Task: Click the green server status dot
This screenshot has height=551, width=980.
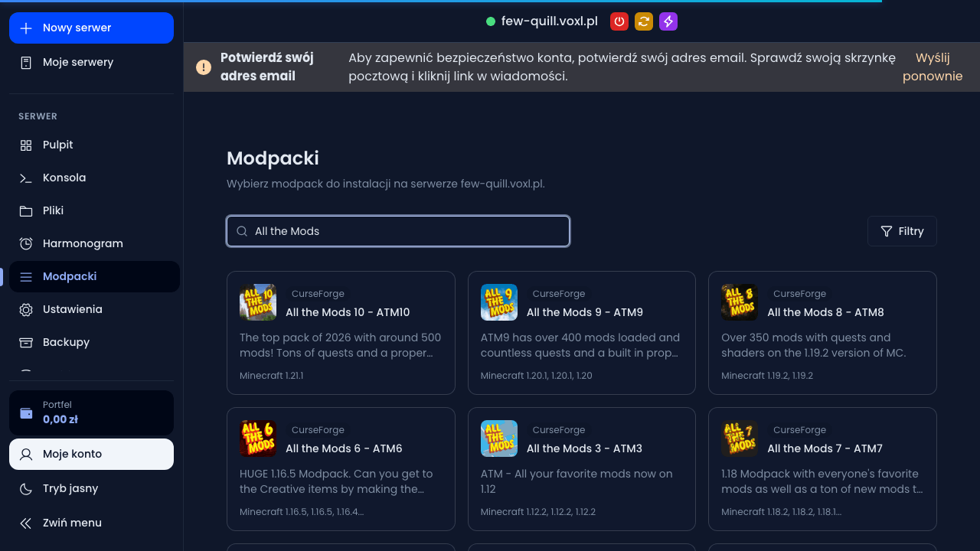Action: pos(491,21)
